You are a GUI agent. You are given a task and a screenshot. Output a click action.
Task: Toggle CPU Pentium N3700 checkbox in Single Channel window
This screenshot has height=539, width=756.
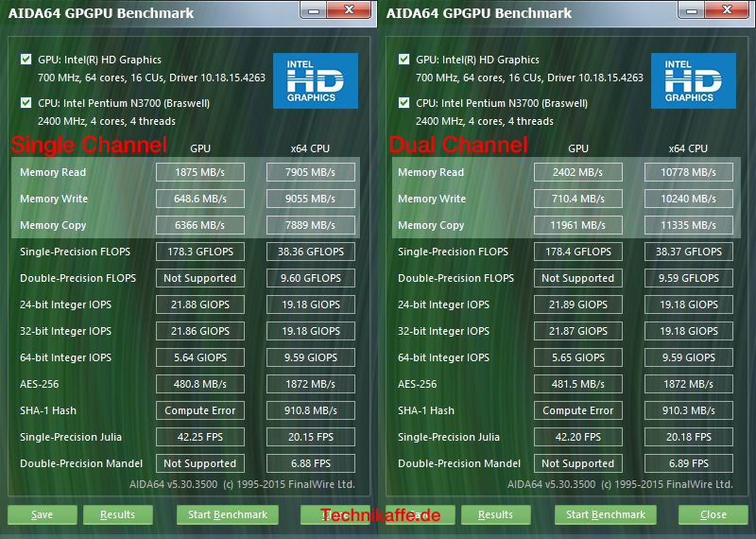[26, 103]
